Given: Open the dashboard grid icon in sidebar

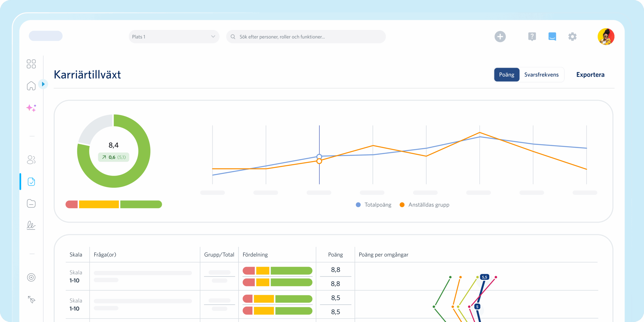Looking at the screenshot, I should [x=31, y=64].
